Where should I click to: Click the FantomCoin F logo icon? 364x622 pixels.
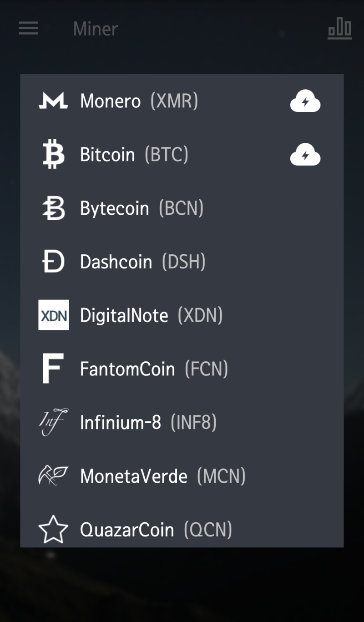click(x=53, y=369)
